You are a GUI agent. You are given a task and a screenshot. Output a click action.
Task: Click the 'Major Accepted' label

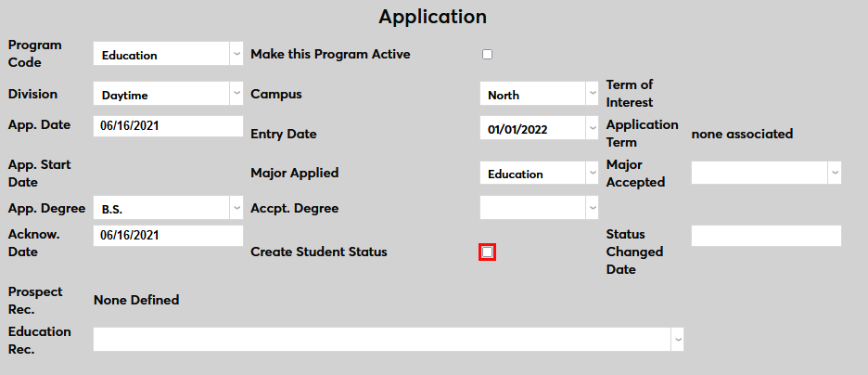tap(635, 174)
